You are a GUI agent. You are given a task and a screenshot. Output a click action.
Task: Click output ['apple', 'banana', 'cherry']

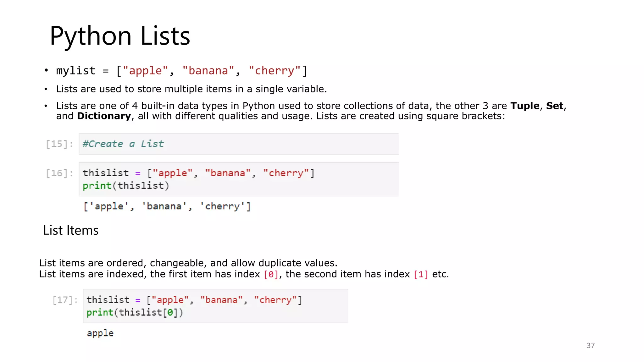click(167, 206)
